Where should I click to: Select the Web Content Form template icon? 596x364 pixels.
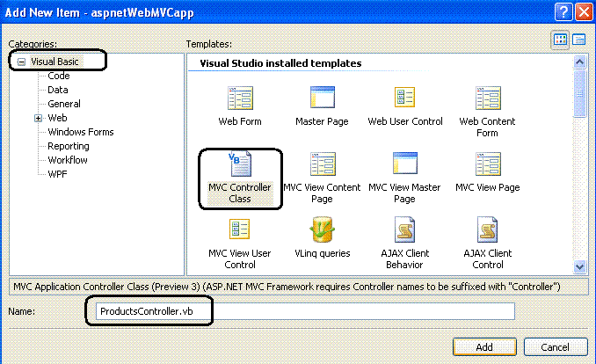point(488,98)
